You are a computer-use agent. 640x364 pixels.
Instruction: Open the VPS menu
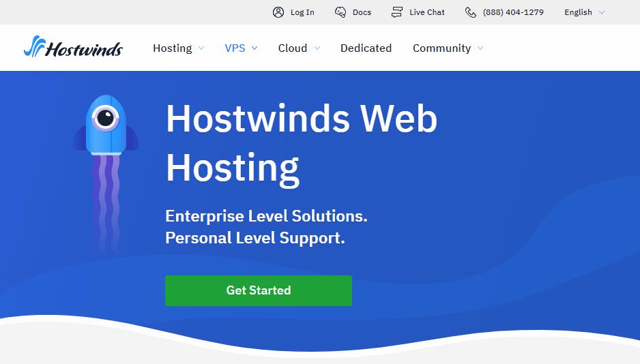pos(235,48)
